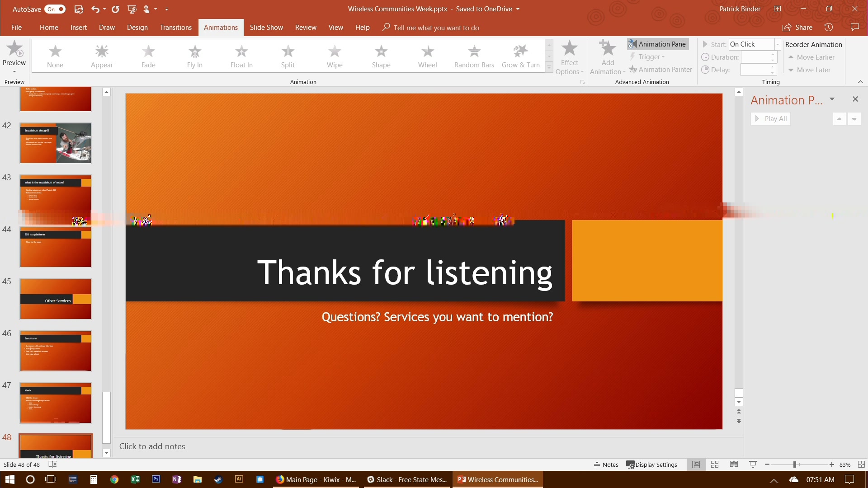
Task: Choose the Random Bars animation
Action: (474, 56)
